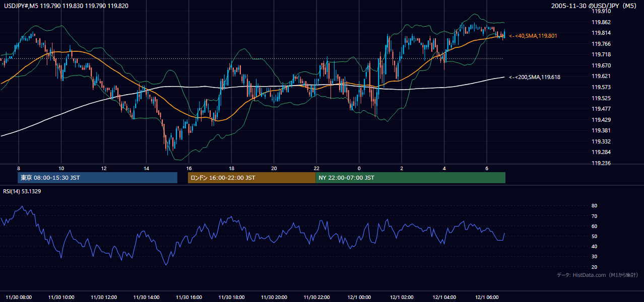Click RSI axis level 70
This screenshot has height=302, width=644.
click(x=594, y=216)
